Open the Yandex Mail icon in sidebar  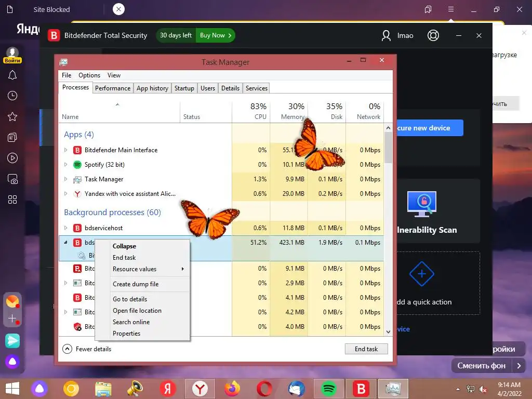12,301
